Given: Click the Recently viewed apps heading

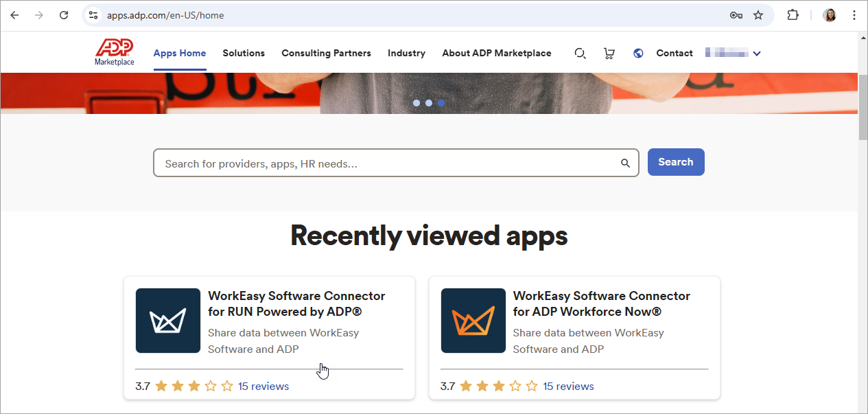Looking at the screenshot, I should 429,235.
